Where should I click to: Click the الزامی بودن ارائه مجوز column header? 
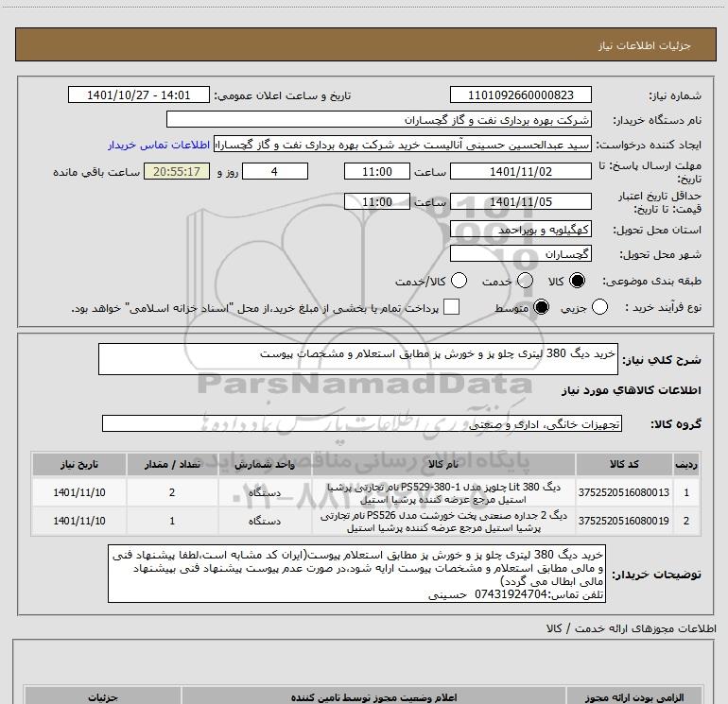(x=633, y=696)
